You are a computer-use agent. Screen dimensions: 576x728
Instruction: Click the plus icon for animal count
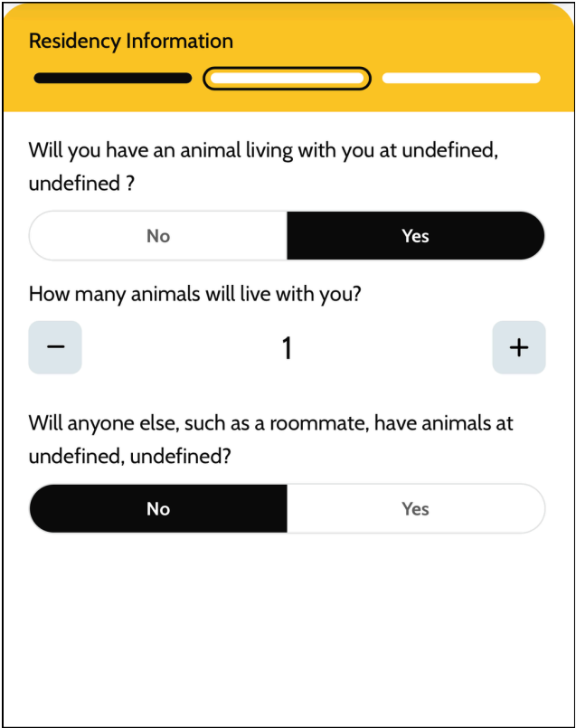pos(519,347)
